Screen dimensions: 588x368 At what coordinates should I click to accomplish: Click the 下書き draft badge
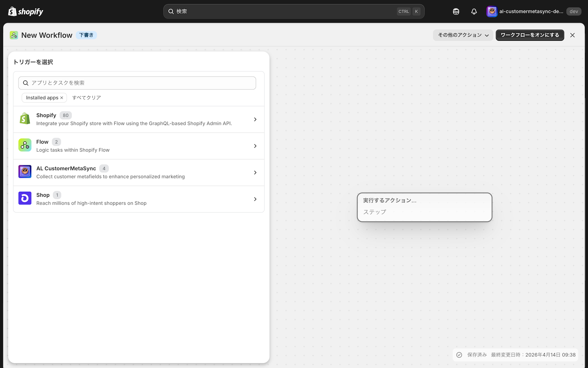coord(86,35)
